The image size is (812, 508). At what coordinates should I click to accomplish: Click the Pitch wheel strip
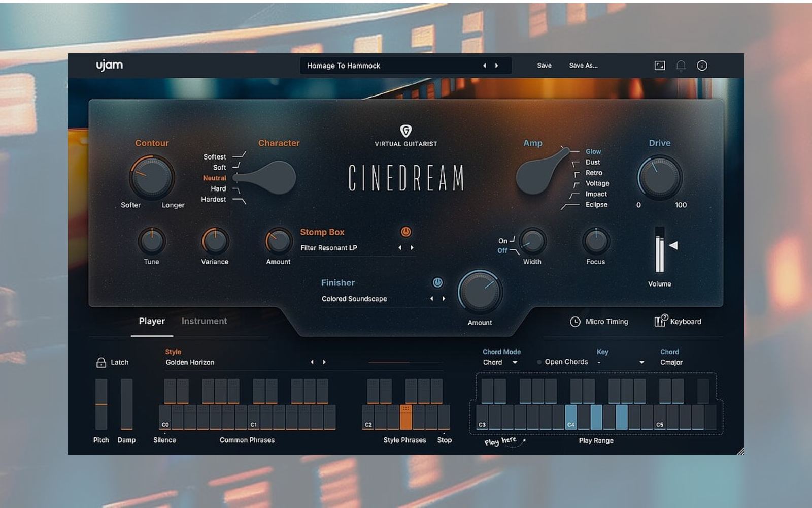(x=101, y=404)
